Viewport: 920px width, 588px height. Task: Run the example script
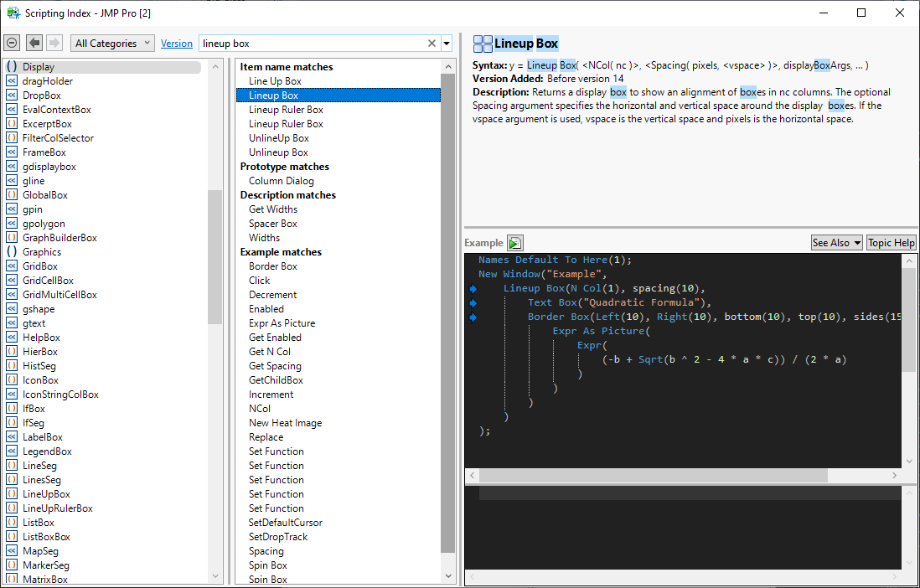515,243
